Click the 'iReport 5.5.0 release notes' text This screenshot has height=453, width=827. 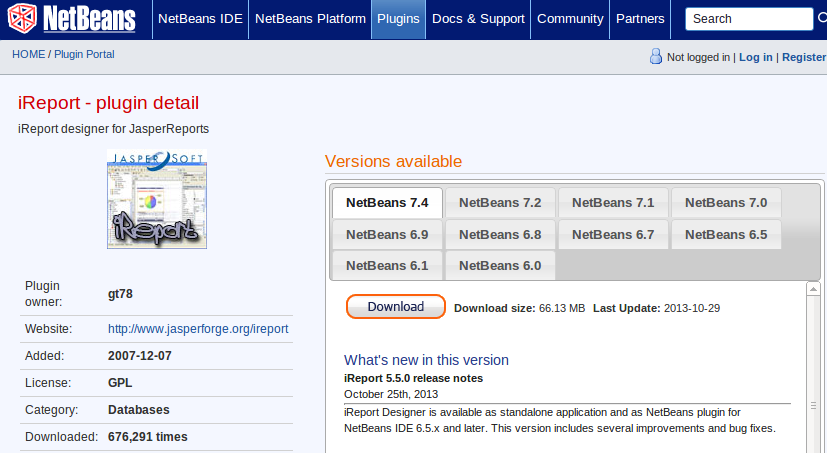coord(414,378)
